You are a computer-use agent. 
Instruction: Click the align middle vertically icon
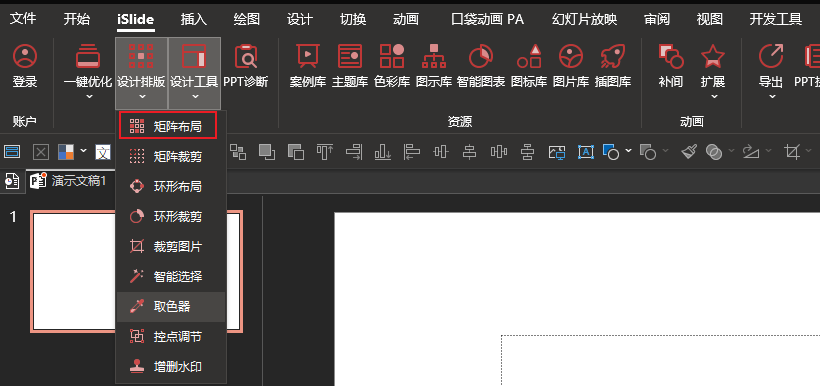tap(528, 152)
